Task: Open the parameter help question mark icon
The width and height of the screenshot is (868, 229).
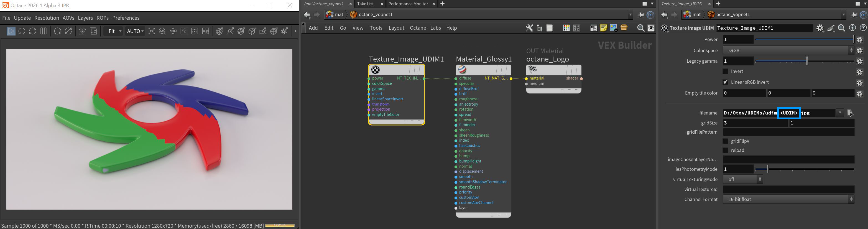Action: 863,28
